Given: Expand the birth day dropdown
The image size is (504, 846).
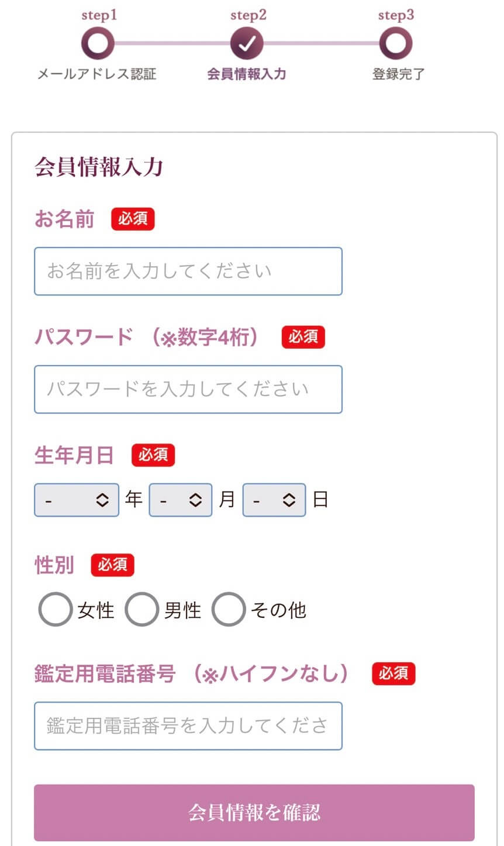Looking at the screenshot, I should click(274, 500).
